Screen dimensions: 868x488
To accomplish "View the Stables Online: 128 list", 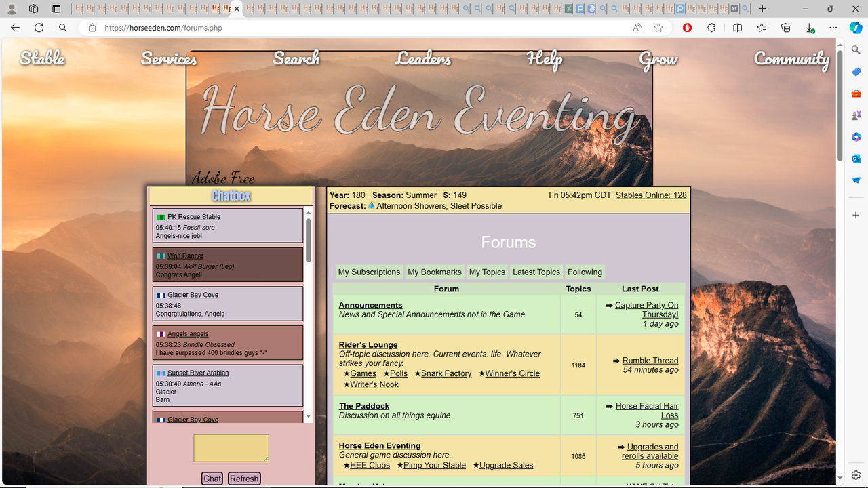I will (x=650, y=195).
